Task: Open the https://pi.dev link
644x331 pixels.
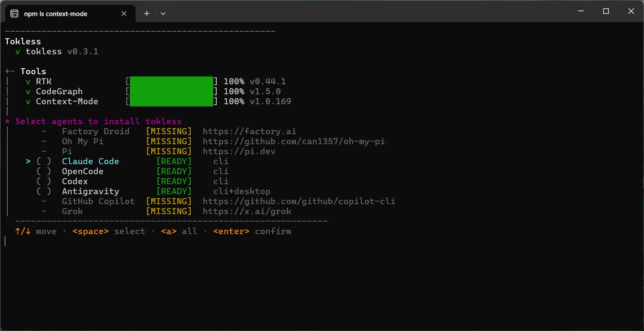Action: (x=239, y=151)
